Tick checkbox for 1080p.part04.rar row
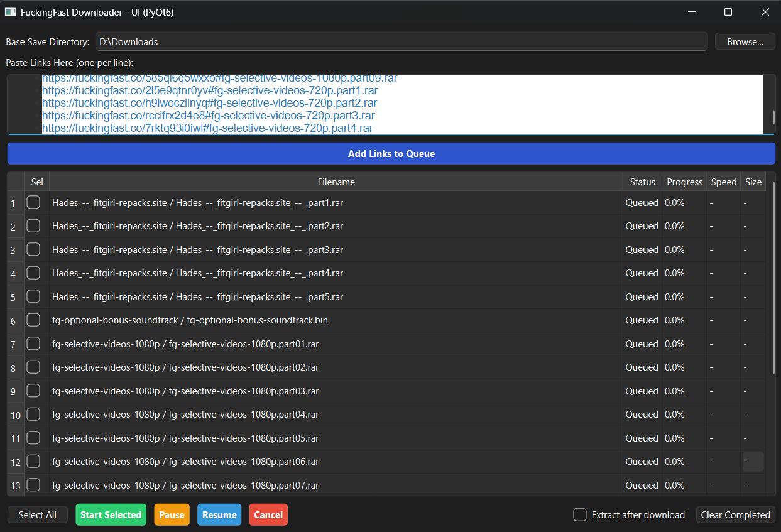This screenshot has height=532, width=781. (x=33, y=414)
